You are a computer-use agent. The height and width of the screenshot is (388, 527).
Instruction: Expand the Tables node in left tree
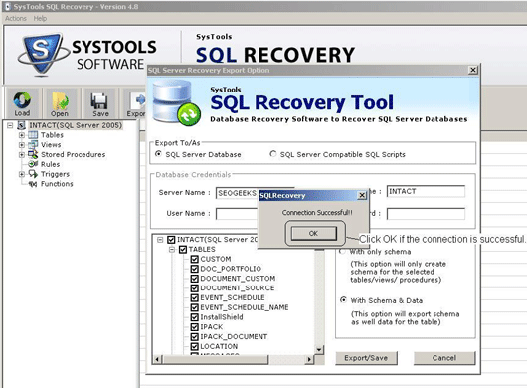point(22,135)
